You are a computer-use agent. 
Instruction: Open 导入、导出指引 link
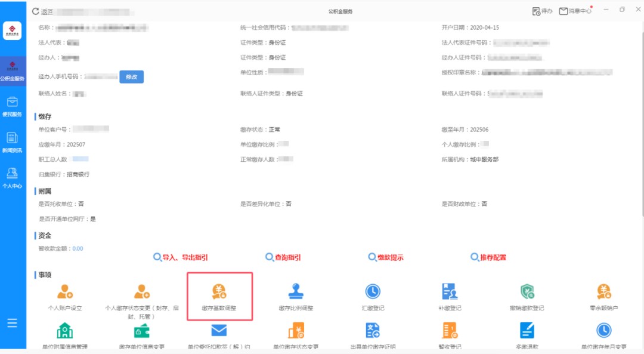tap(180, 257)
